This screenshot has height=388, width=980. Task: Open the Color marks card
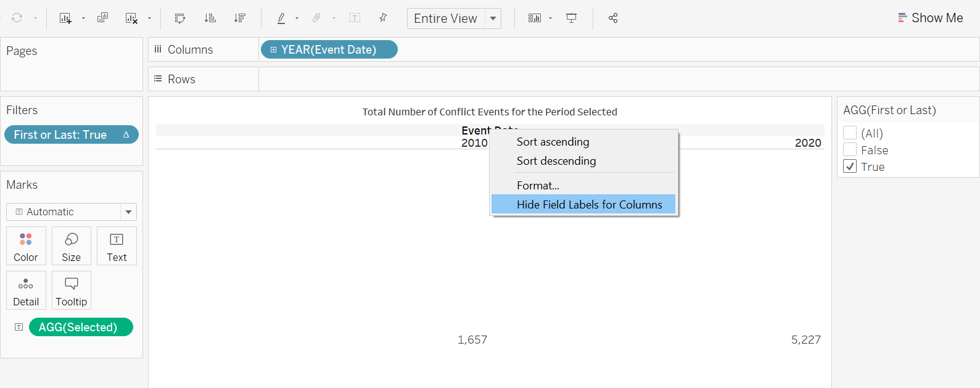[26, 246]
